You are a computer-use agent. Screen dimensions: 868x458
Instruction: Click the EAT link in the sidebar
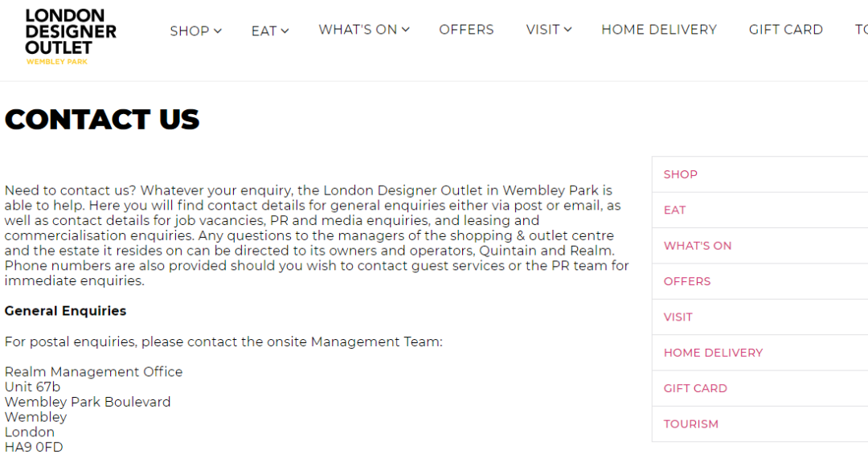675,211
